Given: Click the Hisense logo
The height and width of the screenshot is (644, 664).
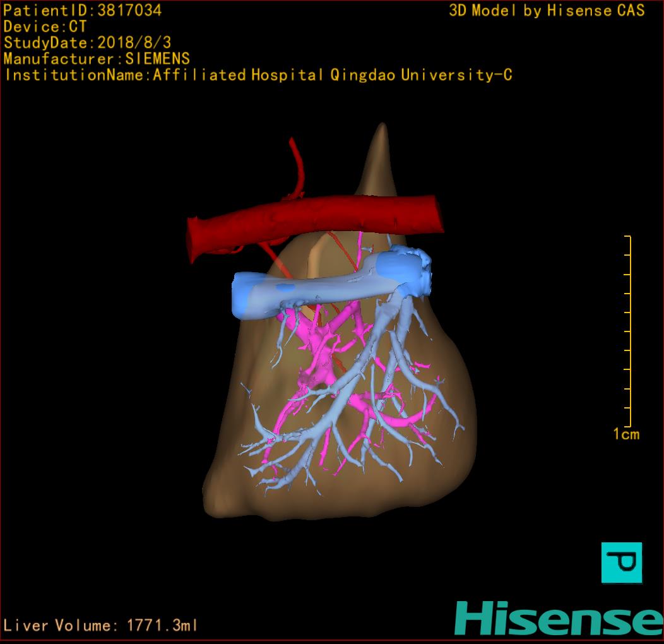Looking at the screenshot, I should pos(558,617).
